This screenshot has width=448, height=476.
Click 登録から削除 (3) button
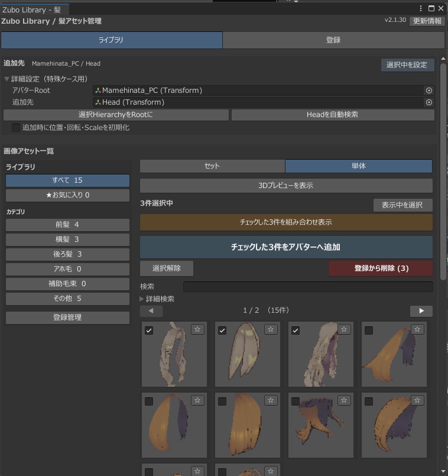pyautogui.click(x=381, y=268)
